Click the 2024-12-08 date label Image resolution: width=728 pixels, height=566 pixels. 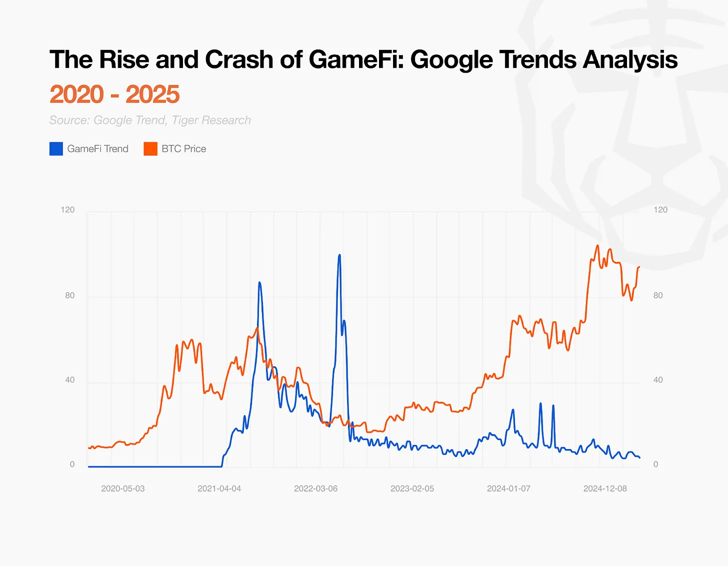[605, 489]
